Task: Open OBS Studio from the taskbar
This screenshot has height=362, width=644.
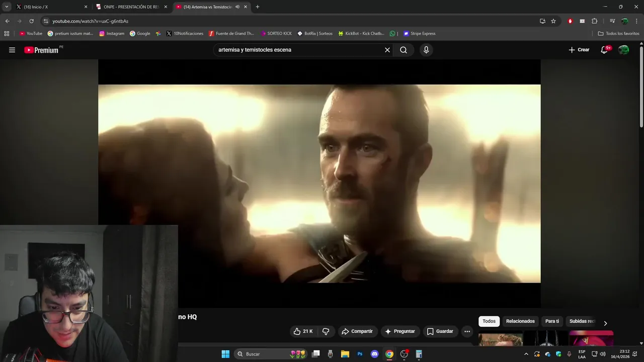Action: coord(404,354)
